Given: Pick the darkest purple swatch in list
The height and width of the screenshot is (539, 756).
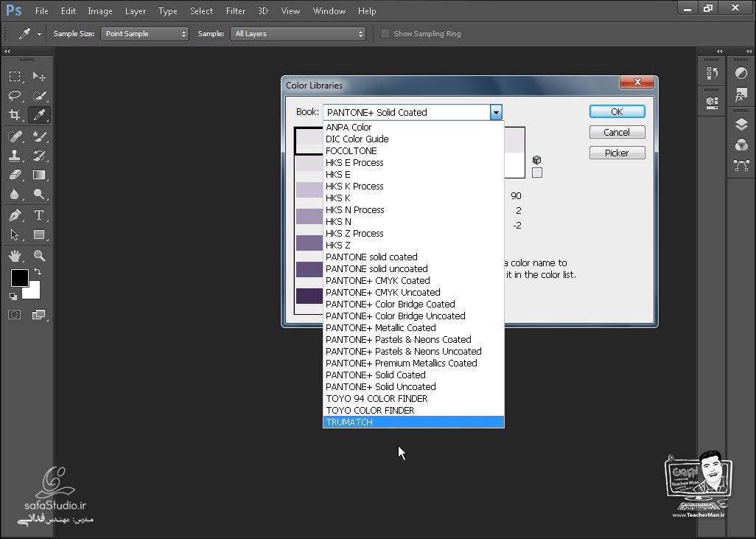Looking at the screenshot, I should [x=309, y=296].
